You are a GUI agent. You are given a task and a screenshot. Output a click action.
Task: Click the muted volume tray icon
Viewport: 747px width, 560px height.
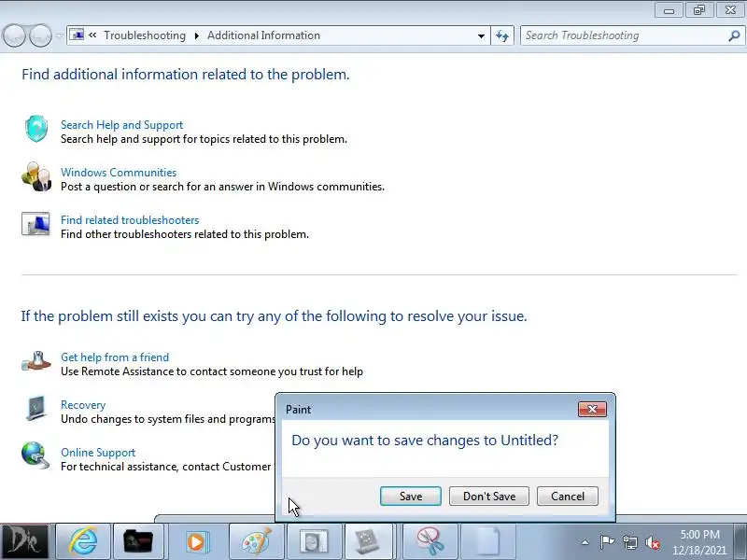[653, 542]
